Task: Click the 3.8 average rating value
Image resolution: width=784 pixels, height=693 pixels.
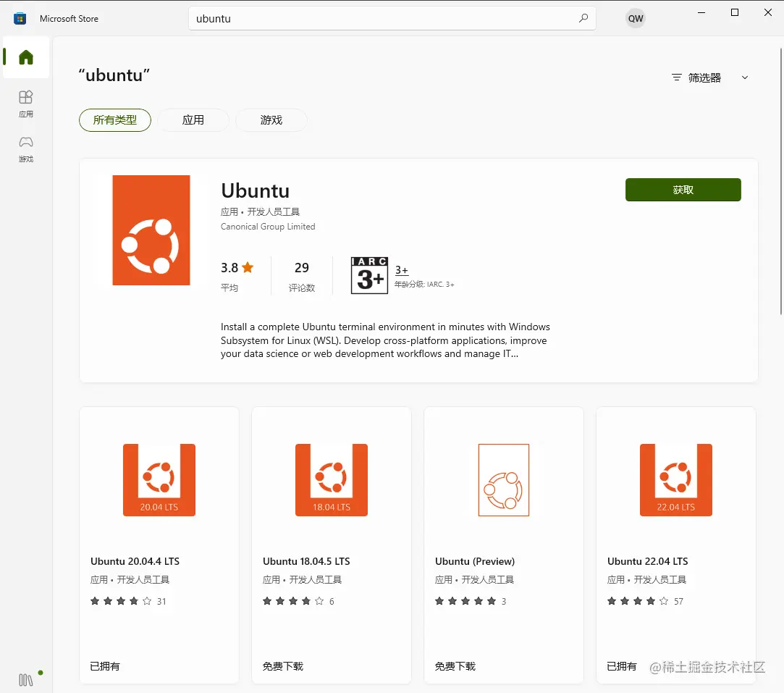Action: click(229, 267)
